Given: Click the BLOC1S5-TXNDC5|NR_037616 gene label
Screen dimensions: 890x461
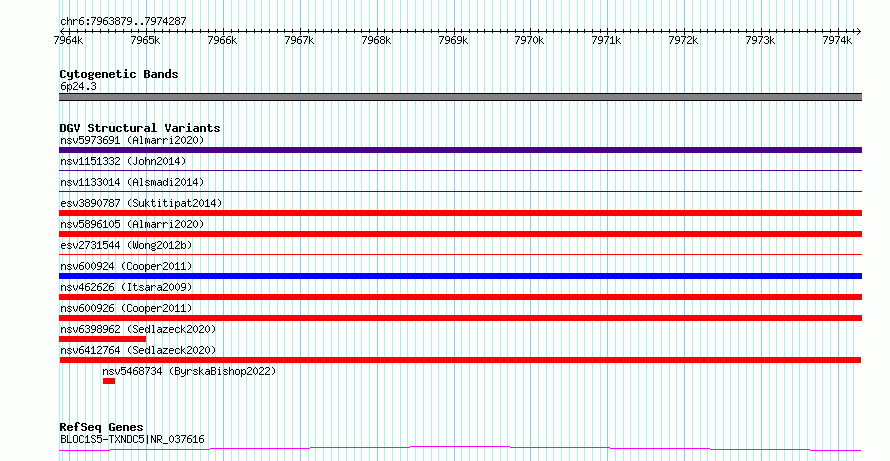Looking at the screenshot, I should tap(132, 439).
